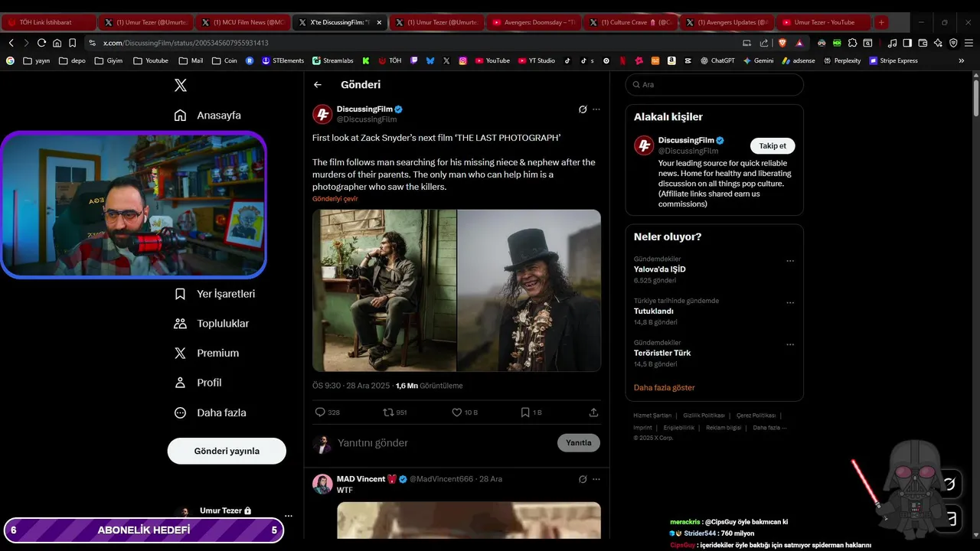
Task: Click the Yanıtını gönder reply field
Action: [x=444, y=443]
